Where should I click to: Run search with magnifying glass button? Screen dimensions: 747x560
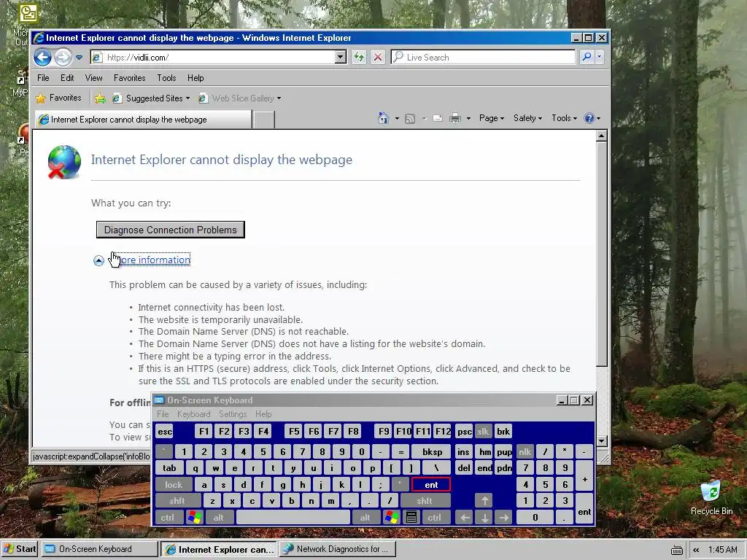(587, 57)
